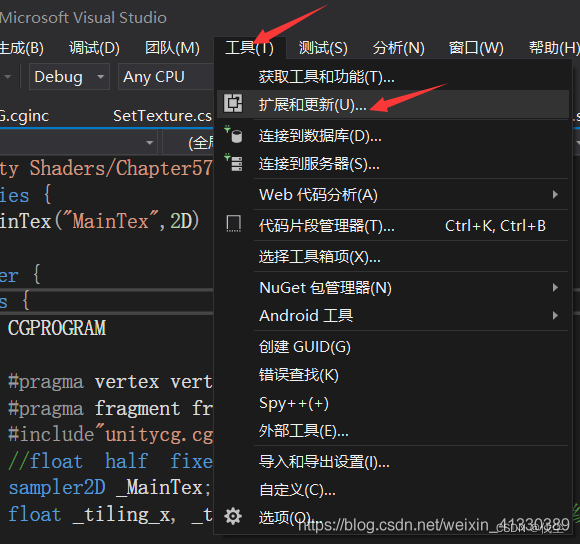
Task: Open the Debug configuration dropdown
Action: pyautogui.click(x=69, y=77)
